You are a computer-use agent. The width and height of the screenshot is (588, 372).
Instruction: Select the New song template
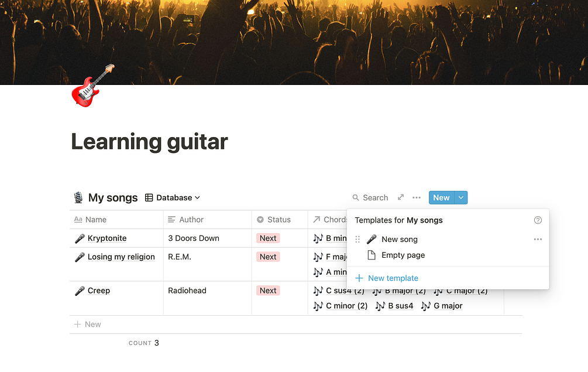400,239
